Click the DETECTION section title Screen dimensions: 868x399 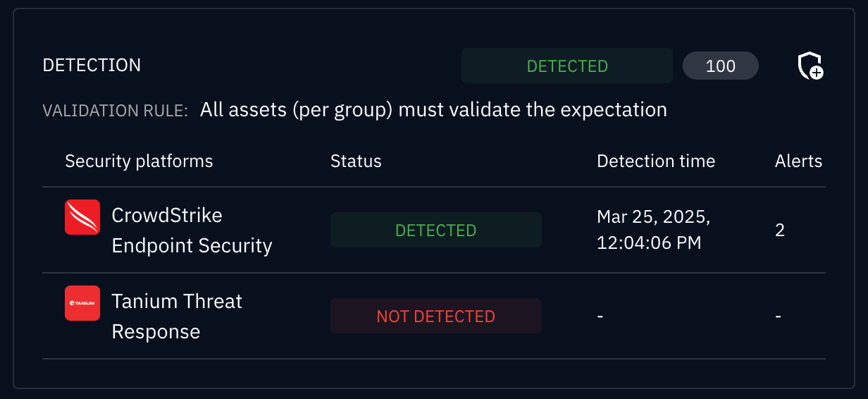click(x=92, y=66)
